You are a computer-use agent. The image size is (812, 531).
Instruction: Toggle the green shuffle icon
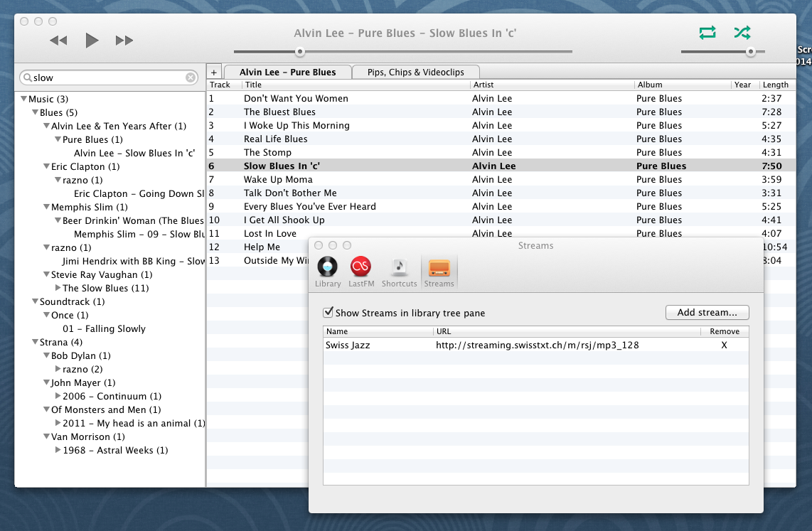(742, 33)
